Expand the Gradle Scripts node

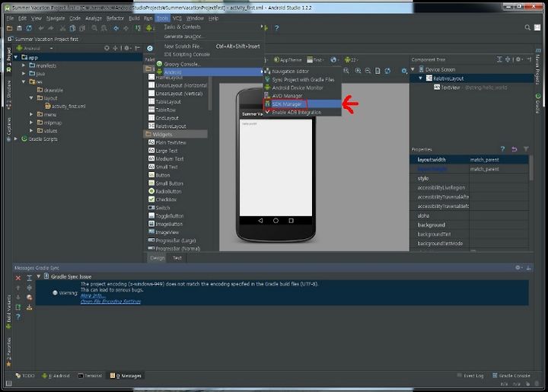click(x=16, y=139)
